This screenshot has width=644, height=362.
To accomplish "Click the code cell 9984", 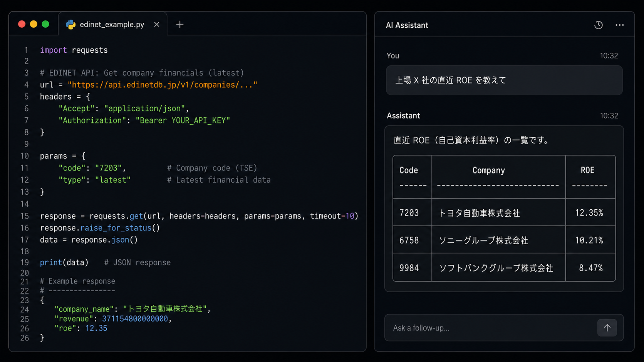I will coord(409,268).
